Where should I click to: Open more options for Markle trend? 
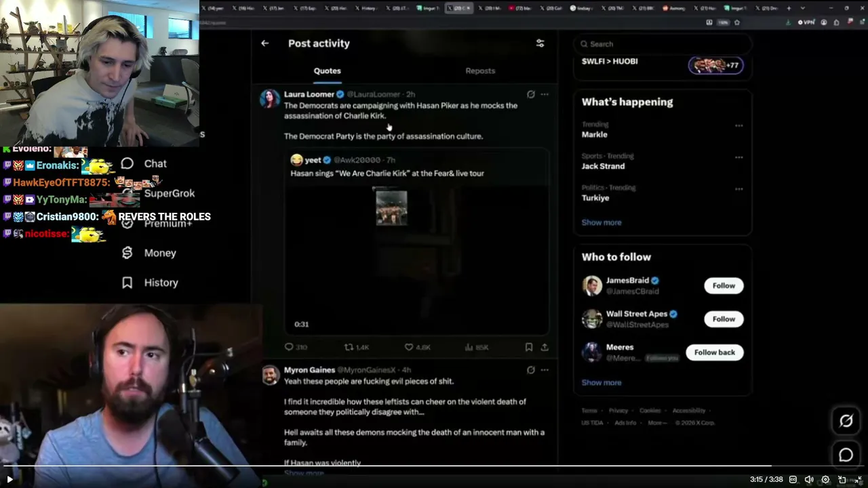pyautogui.click(x=738, y=125)
